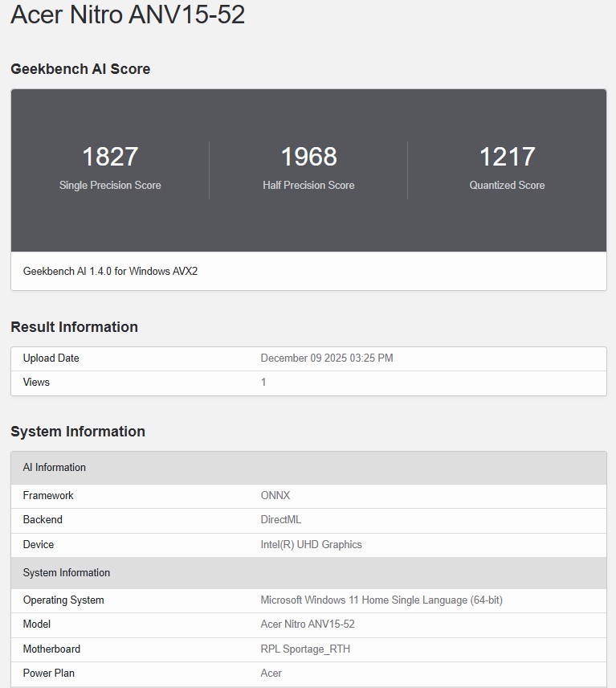Click the DirectML backend value

(281, 520)
